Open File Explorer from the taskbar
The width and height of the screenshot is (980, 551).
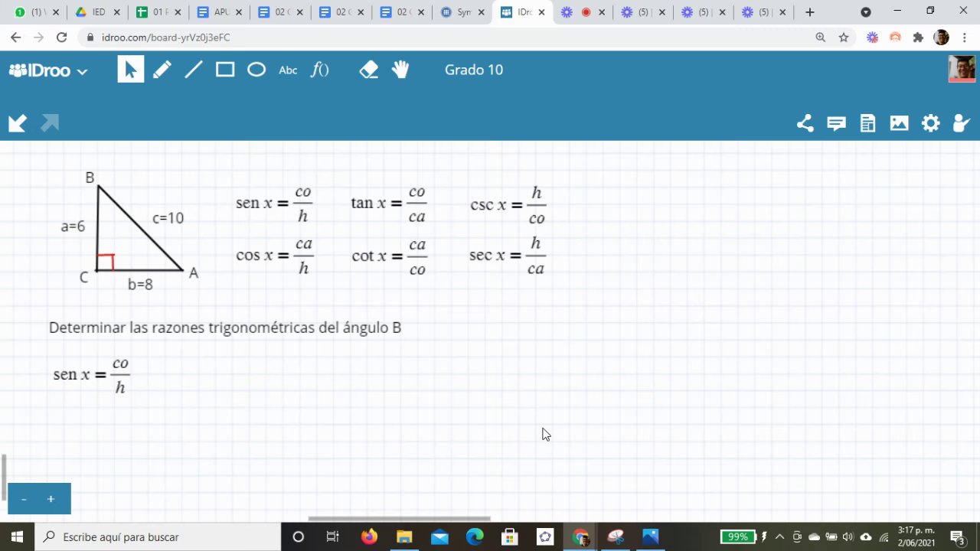point(404,536)
